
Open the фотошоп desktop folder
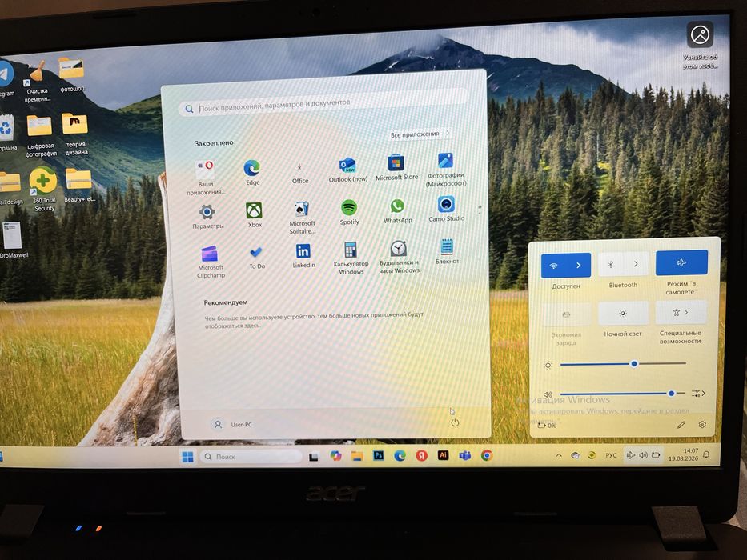point(71,74)
